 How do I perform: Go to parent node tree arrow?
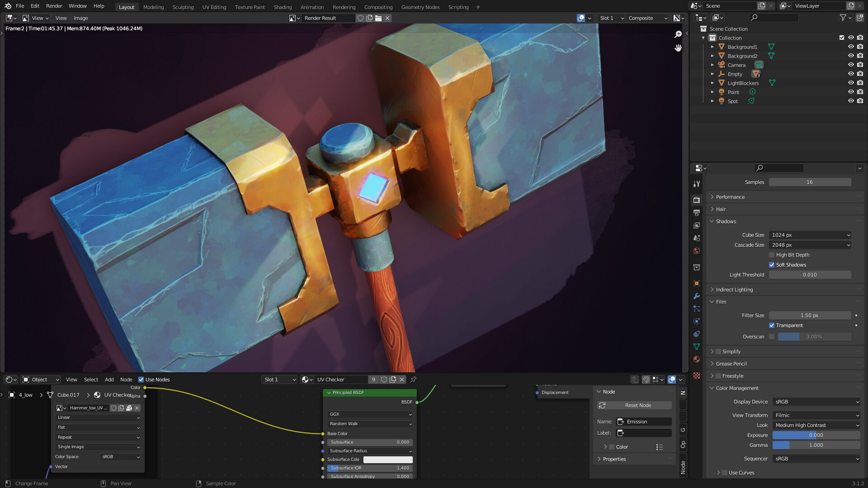point(634,380)
